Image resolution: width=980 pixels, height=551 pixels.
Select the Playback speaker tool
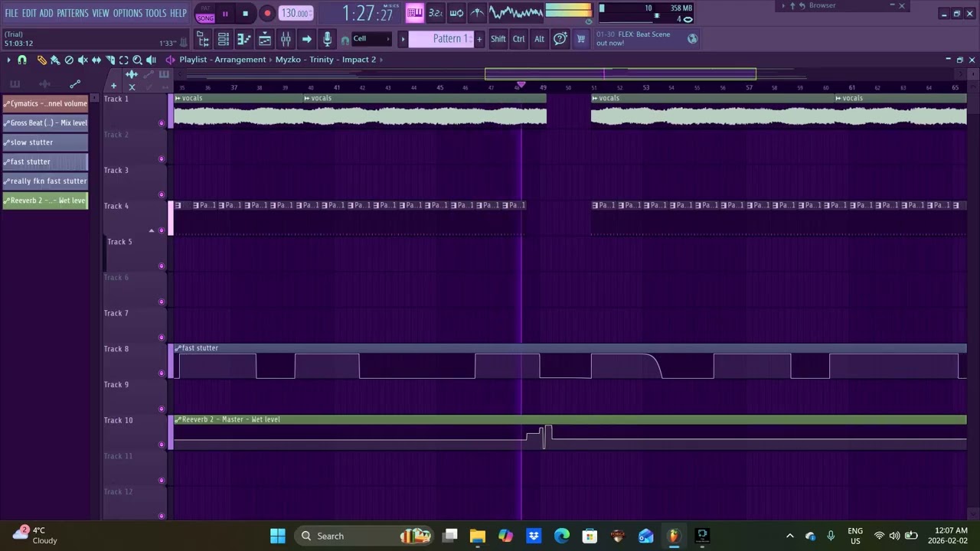click(x=151, y=60)
